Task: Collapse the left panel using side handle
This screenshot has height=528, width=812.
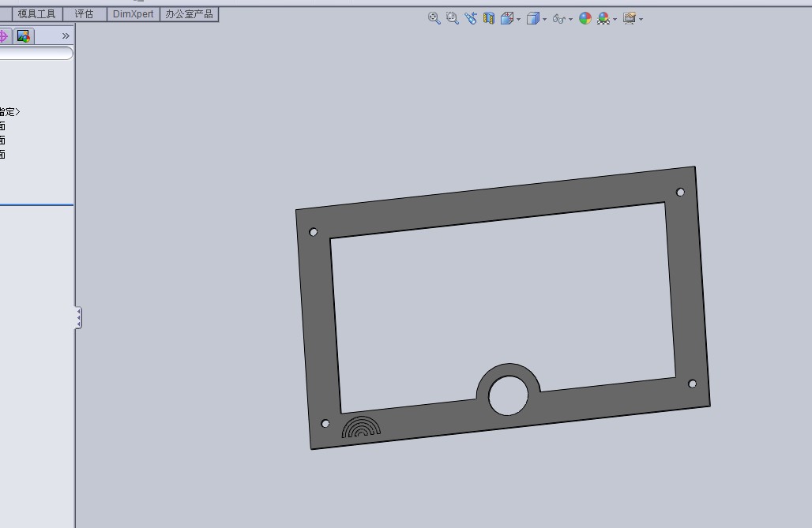Action: (x=78, y=318)
